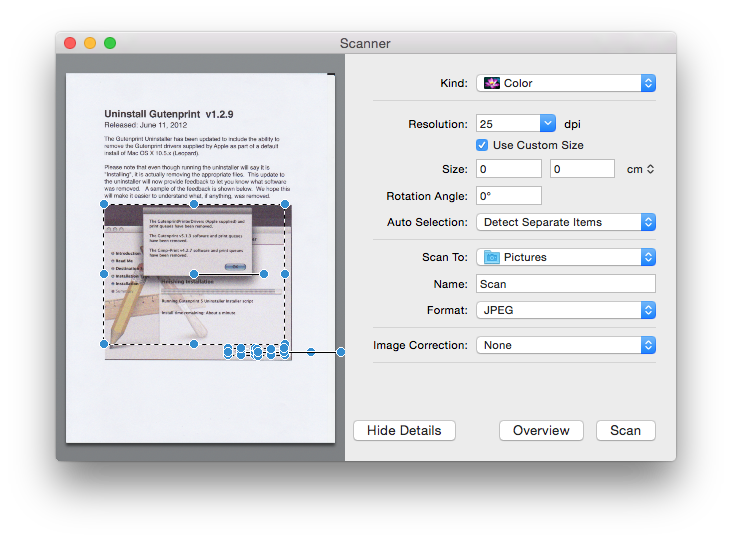
Task: Select the bottom-left selection handle
Action: [x=104, y=344]
